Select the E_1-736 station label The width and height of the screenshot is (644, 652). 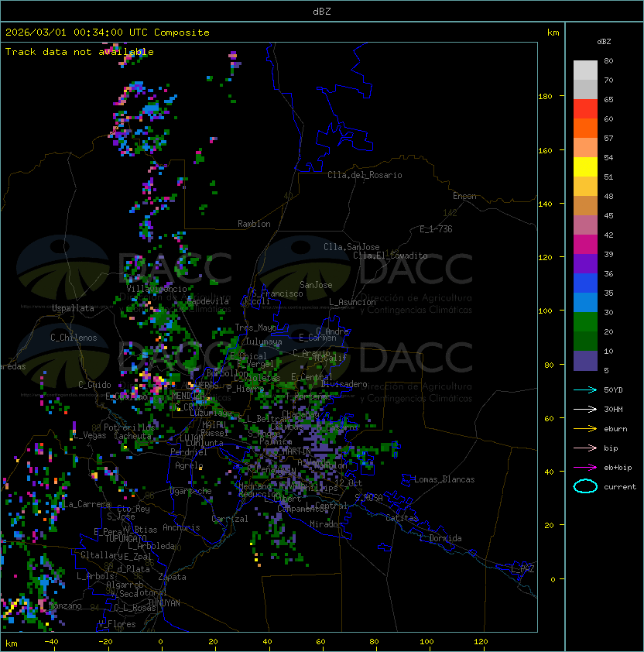pos(436,229)
